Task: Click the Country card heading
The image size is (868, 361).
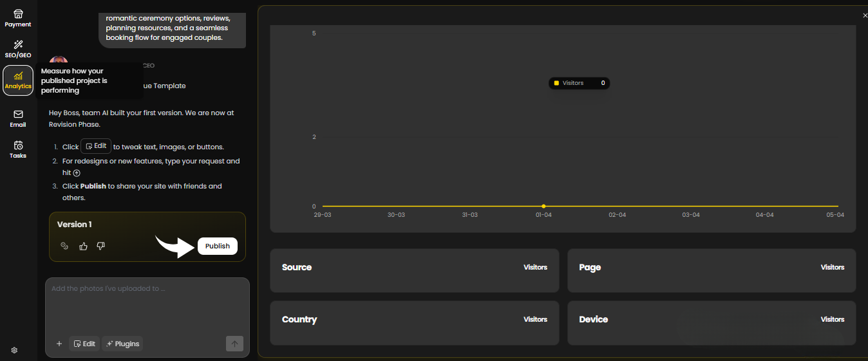Action: click(x=299, y=319)
